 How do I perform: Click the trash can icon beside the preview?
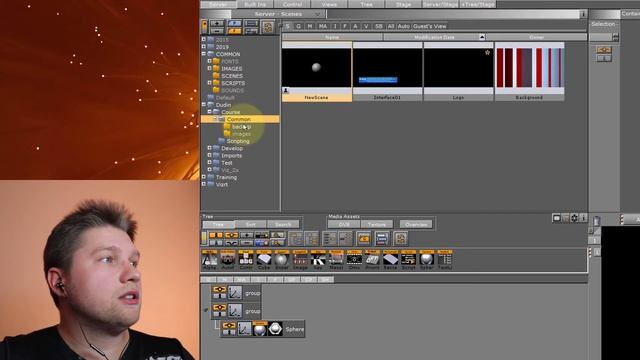pos(597,221)
